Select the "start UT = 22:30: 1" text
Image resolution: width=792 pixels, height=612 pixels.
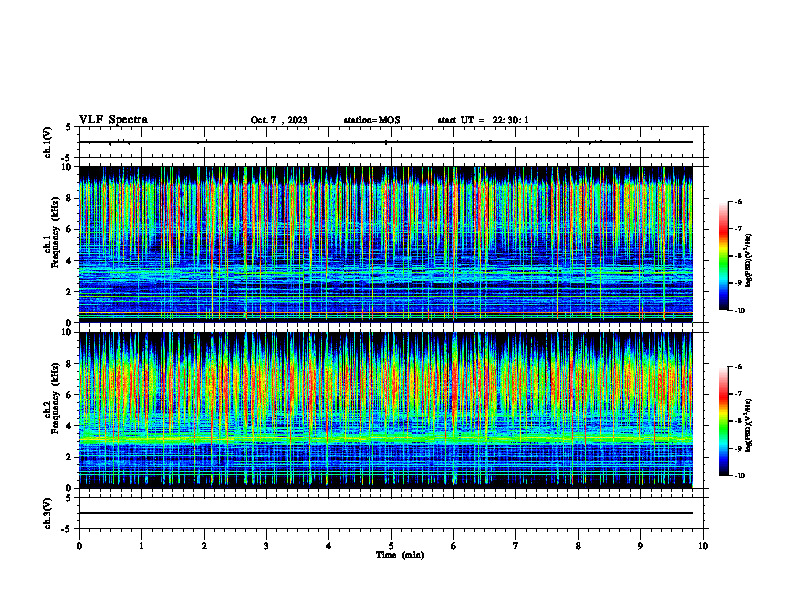point(483,120)
